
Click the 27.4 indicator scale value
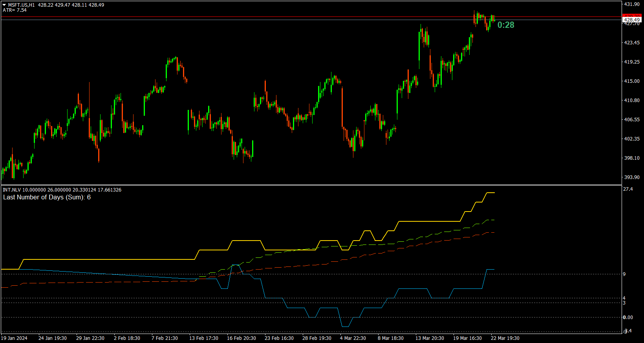(x=628, y=189)
